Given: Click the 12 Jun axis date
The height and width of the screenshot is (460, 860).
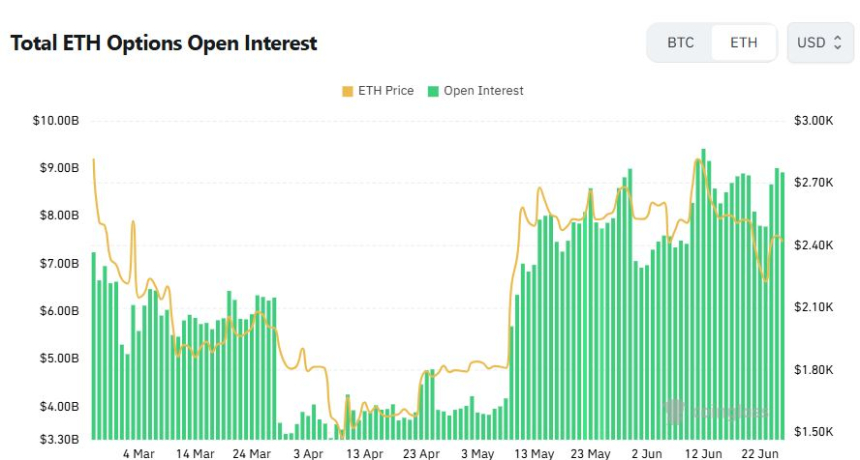Looking at the screenshot, I should [704, 454].
